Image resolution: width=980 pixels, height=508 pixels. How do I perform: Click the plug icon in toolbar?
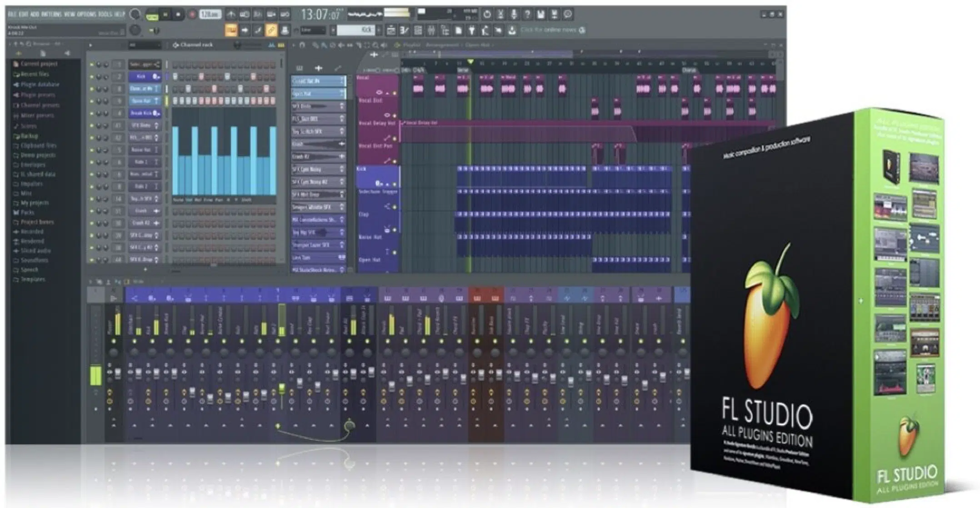[472, 30]
